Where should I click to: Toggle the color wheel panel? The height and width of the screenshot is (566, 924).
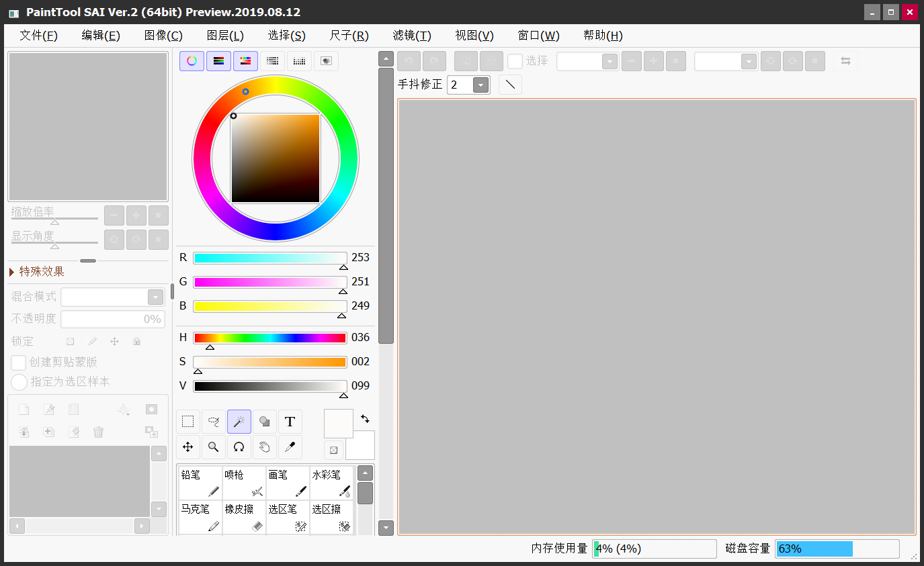pyautogui.click(x=192, y=61)
